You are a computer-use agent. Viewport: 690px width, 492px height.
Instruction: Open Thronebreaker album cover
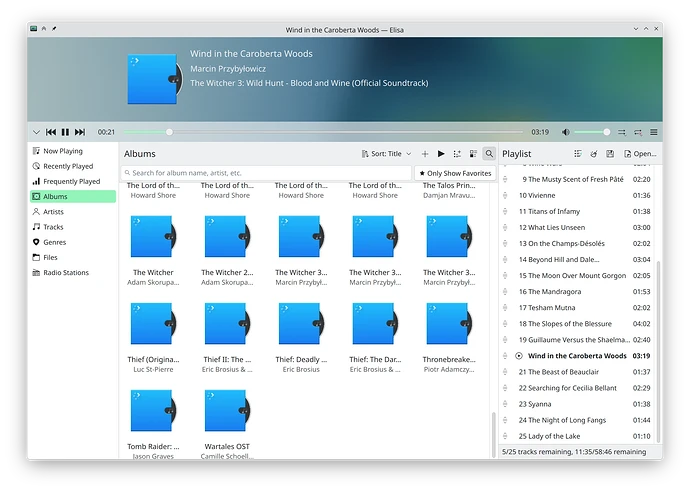click(449, 323)
